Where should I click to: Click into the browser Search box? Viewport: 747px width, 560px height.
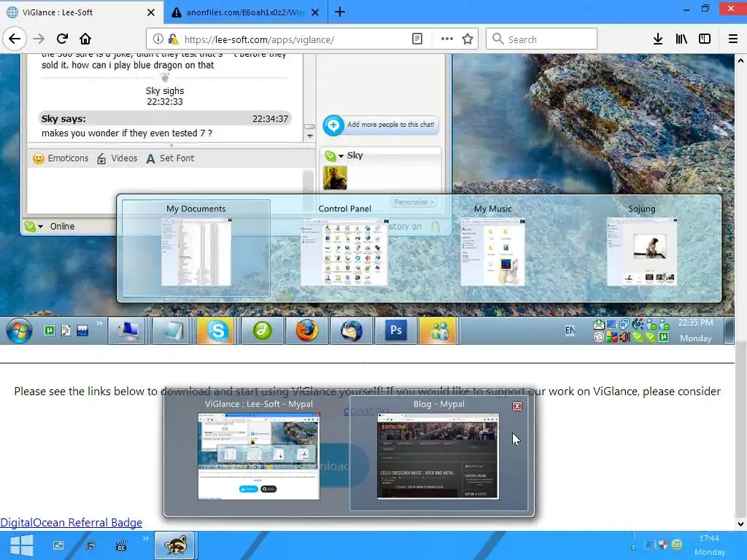[x=542, y=39]
